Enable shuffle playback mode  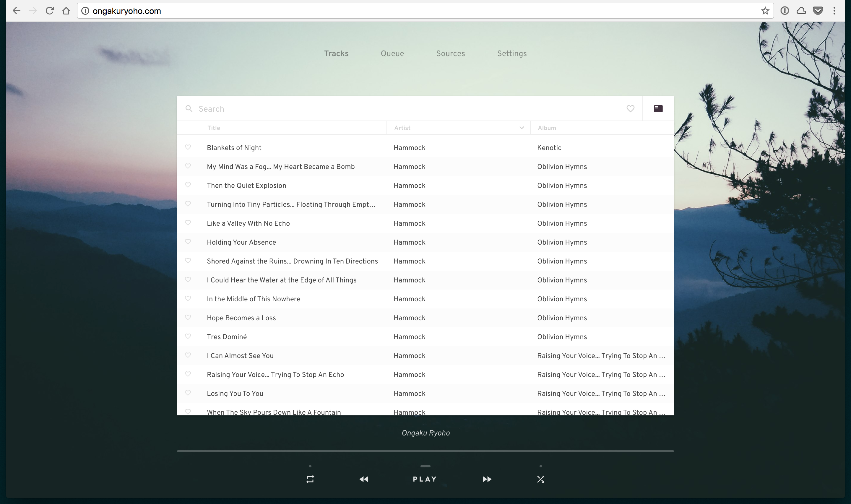pyautogui.click(x=541, y=479)
